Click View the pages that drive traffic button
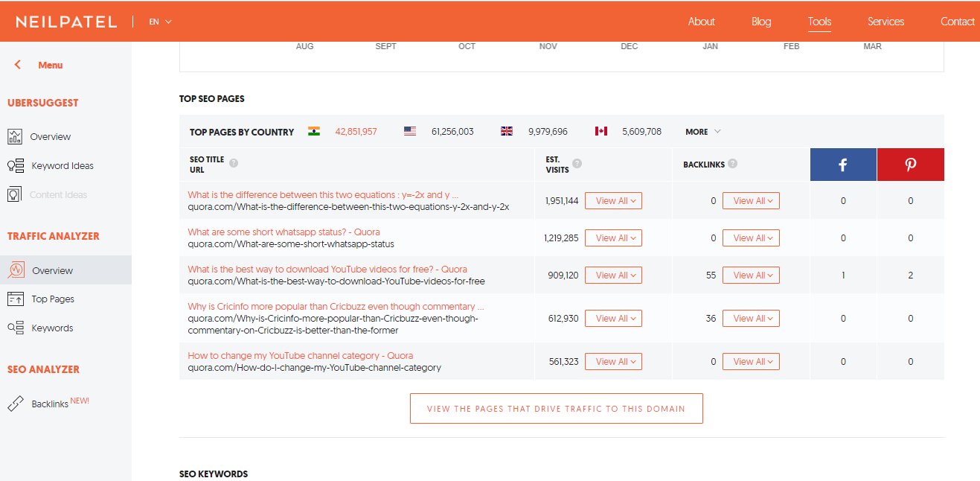This screenshot has width=980, height=481. [557, 409]
